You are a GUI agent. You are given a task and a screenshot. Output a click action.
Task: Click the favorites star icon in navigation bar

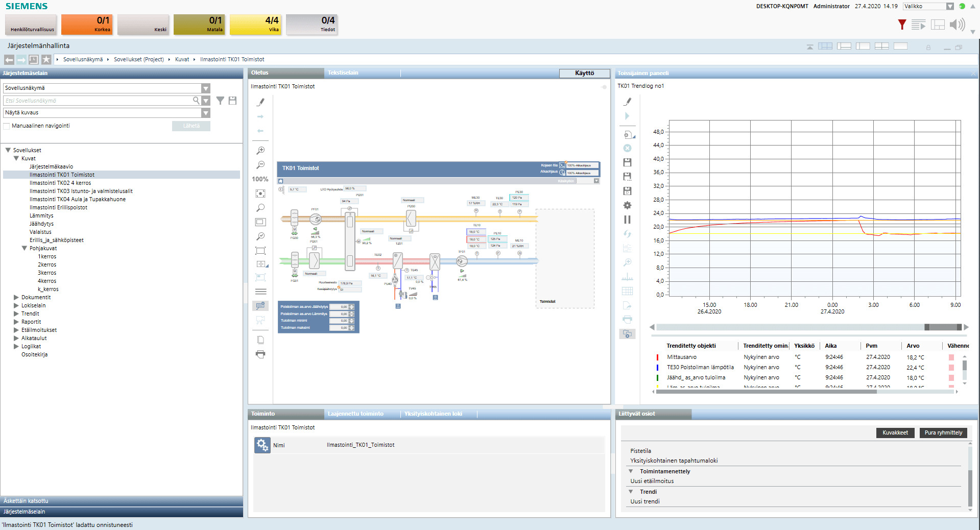point(46,60)
